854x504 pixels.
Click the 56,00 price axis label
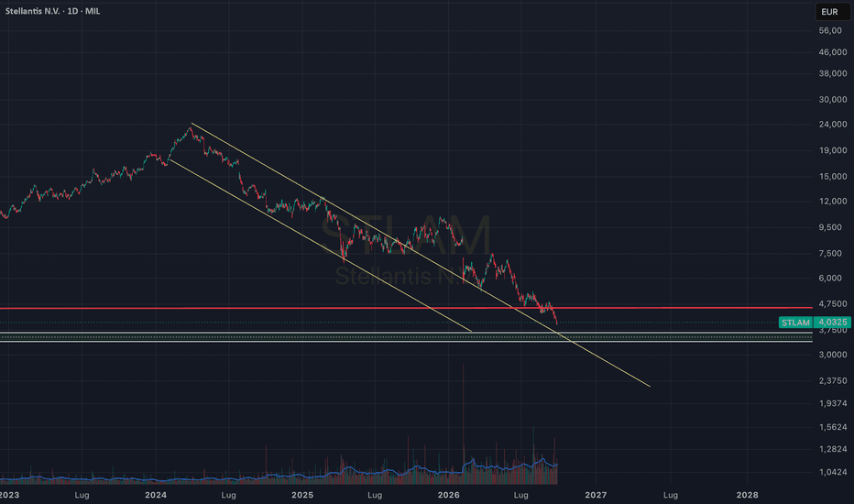tap(830, 30)
